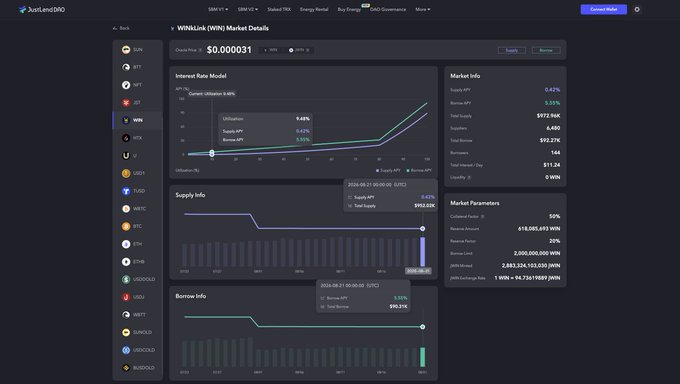Click the Reserve Amount 618,085,693 WIN
The width and height of the screenshot is (680, 384).
[x=539, y=229]
